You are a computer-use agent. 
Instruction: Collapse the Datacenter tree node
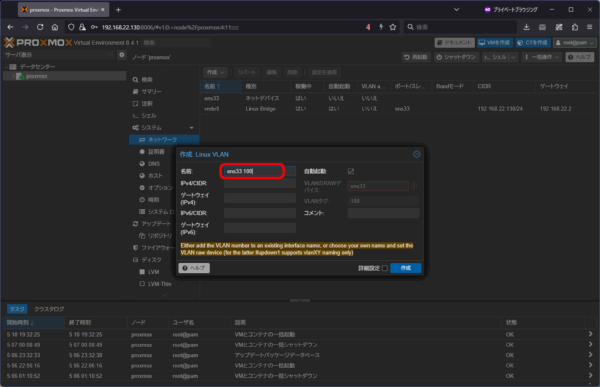pos(7,67)
